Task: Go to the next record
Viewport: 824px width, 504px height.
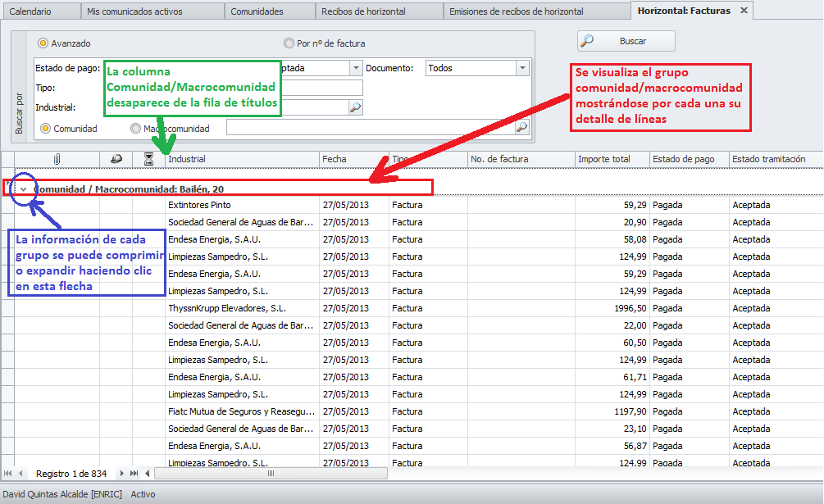Action: point(121,474)
